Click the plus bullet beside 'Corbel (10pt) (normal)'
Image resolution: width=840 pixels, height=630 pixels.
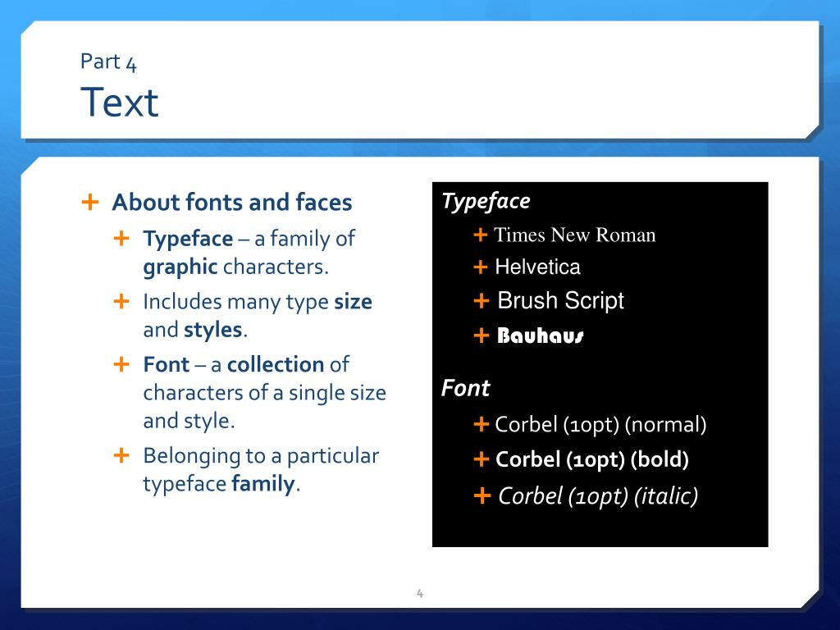[482, 424]
